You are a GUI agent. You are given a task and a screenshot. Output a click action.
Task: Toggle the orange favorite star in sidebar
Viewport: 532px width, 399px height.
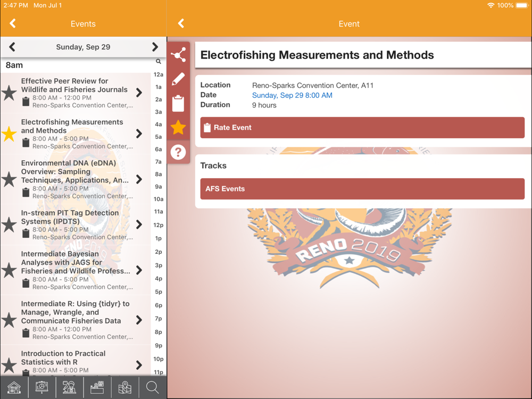tap(178, 128)
